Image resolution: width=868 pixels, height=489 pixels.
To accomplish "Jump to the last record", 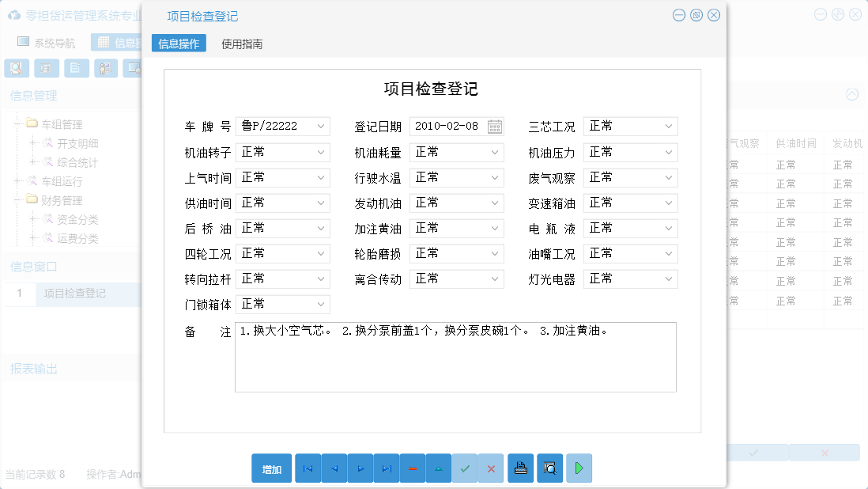I will click(386, 468).
